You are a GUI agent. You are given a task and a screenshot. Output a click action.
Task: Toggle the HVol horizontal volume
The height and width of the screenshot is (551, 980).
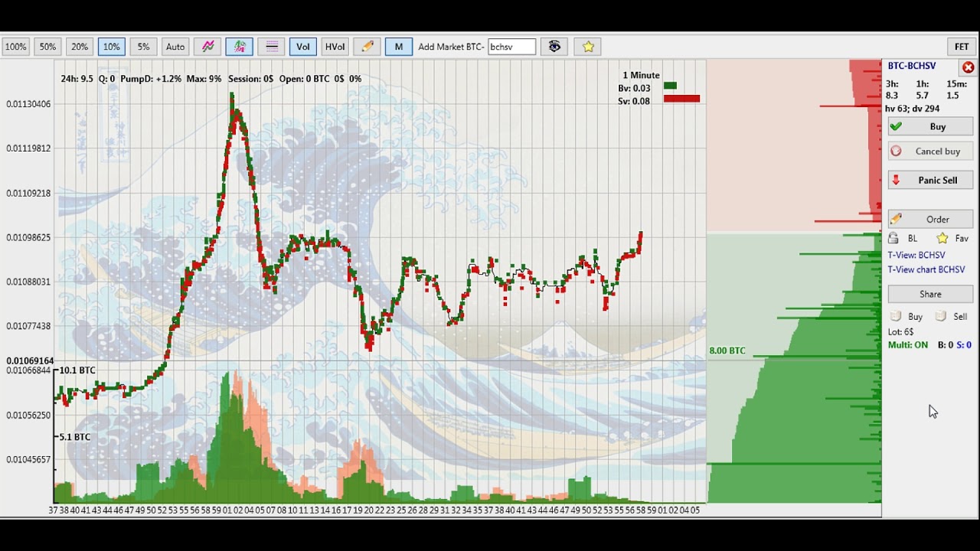click(335, 47)
